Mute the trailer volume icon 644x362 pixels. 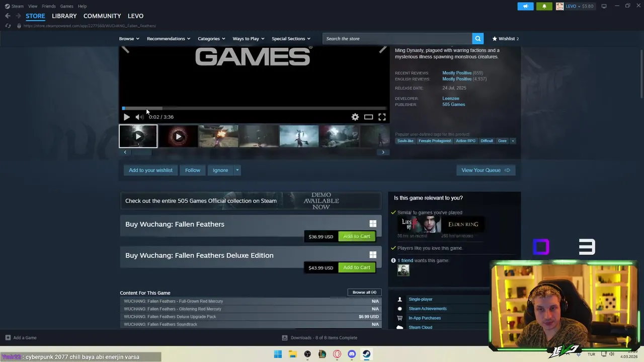click(139, 117)
